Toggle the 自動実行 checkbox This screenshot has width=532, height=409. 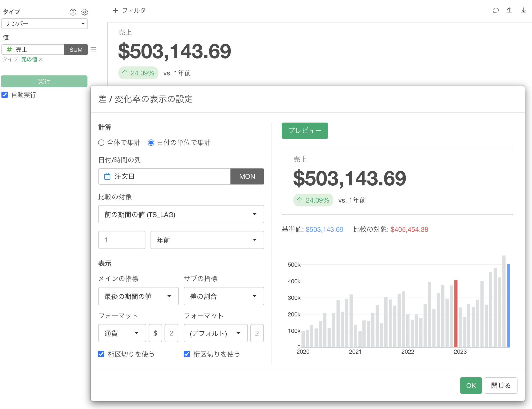click(5, 95)
